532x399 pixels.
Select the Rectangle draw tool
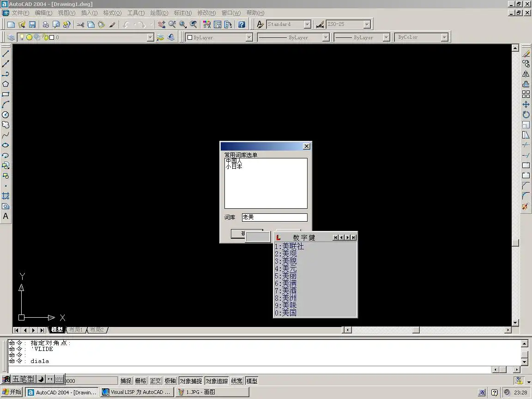6,94
